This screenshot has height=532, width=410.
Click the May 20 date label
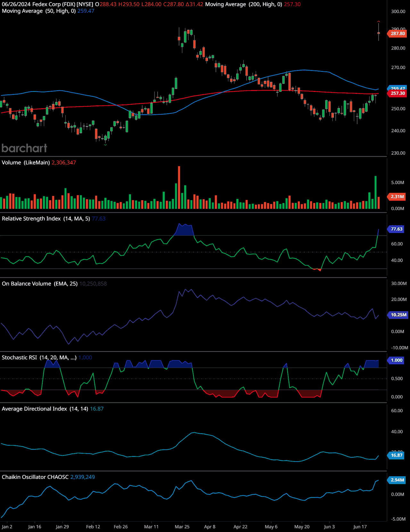(x=302, y=527)
